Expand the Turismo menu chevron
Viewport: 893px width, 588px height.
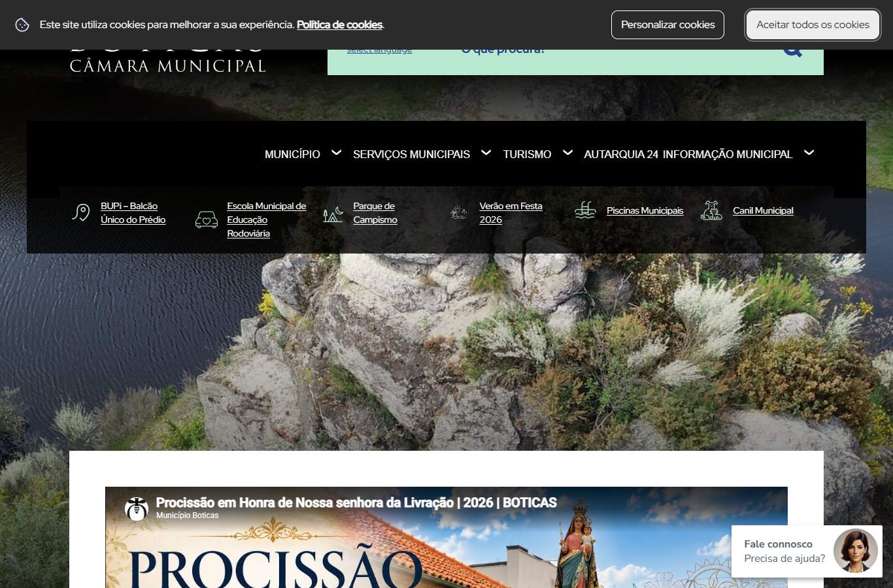point(567,153)
